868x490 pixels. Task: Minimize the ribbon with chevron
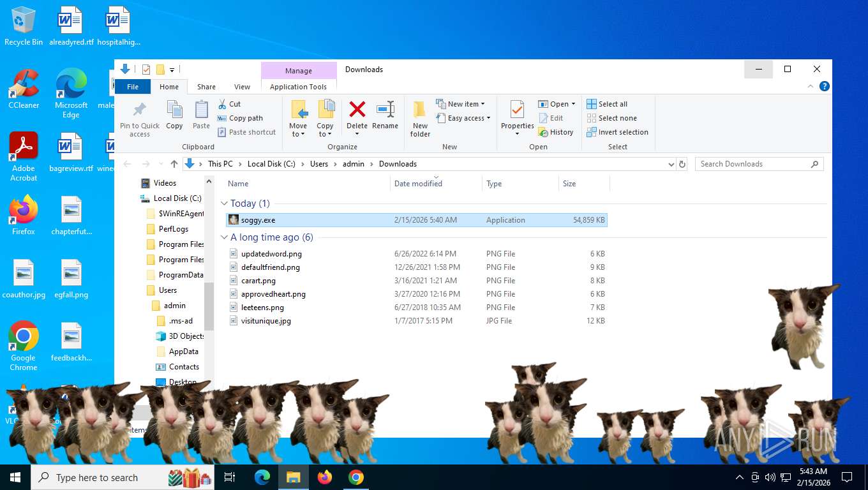pyautogui.click(x=811, y=86)
